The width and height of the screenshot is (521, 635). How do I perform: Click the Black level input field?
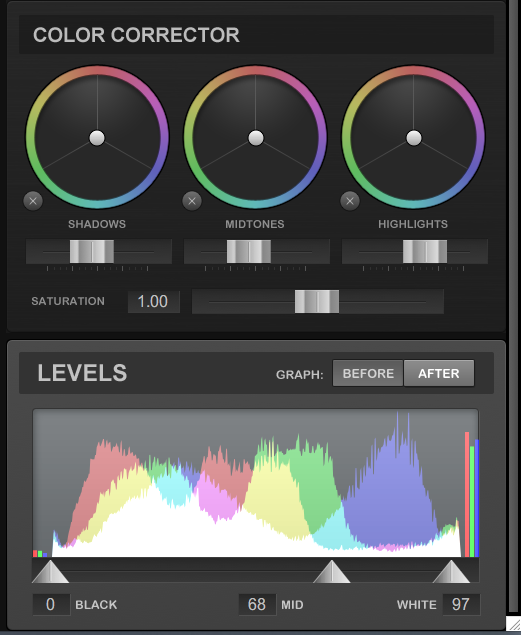pyautogui.click(x=51, y=605)
